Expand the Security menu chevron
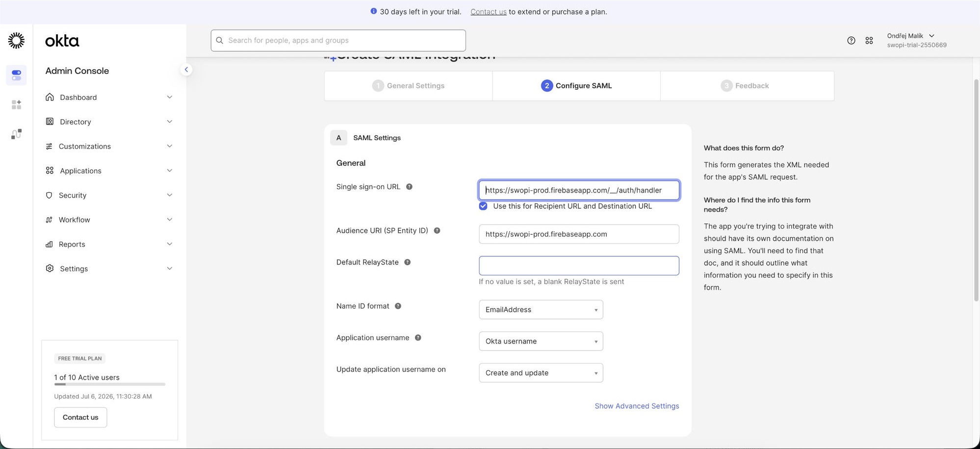Image resolution: width=980 pixels, height=449 pixels. (x=170, y=195)
